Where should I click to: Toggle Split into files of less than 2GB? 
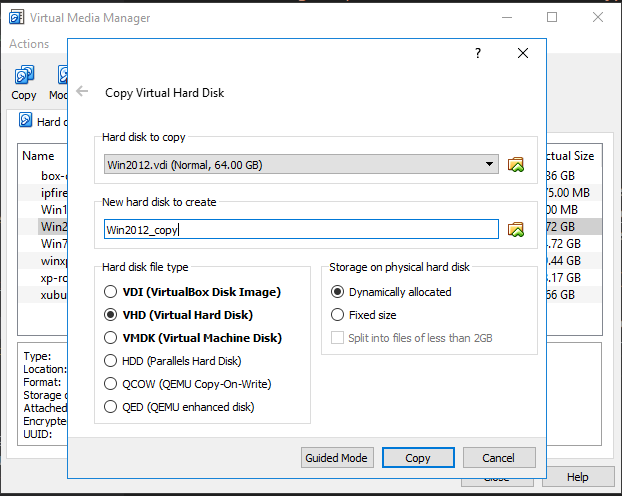411,338
